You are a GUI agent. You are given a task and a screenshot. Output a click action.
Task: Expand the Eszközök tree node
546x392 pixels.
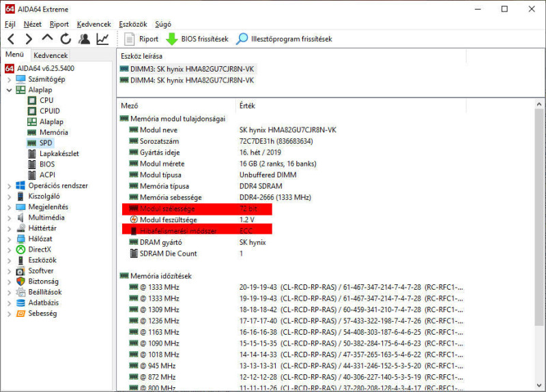point(10,260)
